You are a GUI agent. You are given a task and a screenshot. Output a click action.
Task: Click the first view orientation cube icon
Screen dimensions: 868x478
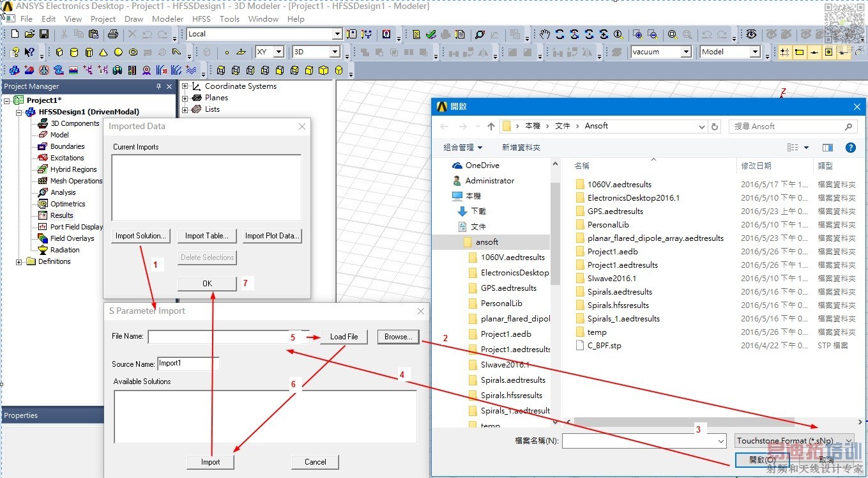(221, 70)
